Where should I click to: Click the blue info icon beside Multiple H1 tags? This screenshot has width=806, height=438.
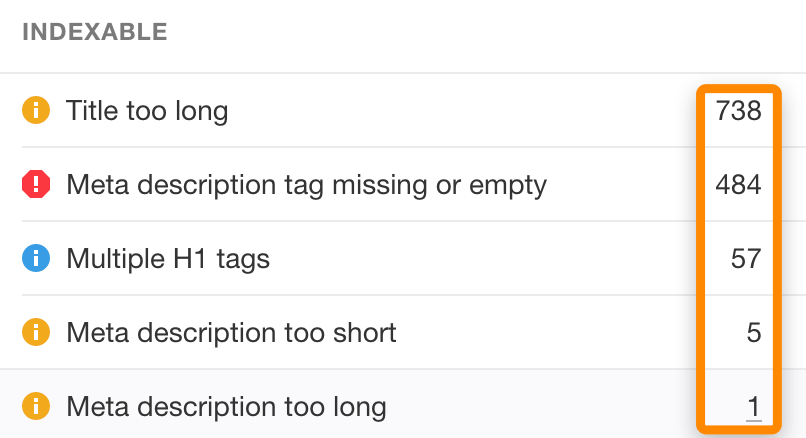36,259
